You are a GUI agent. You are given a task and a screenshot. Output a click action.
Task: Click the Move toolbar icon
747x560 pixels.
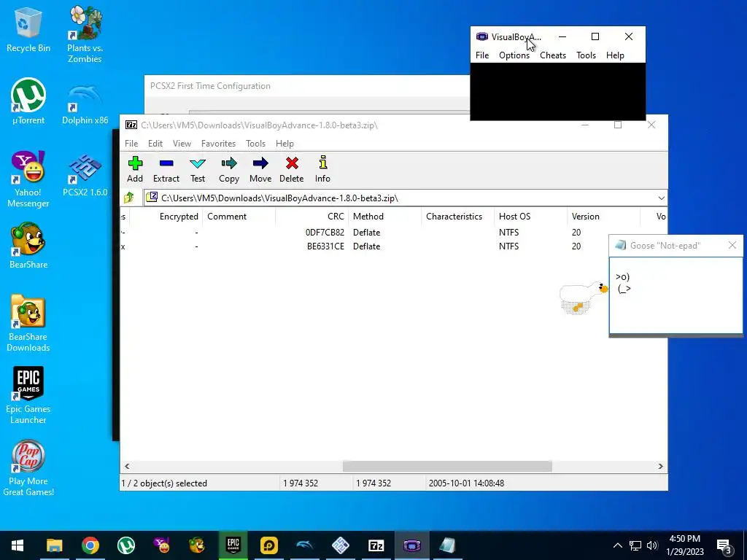tap(260, 169)
